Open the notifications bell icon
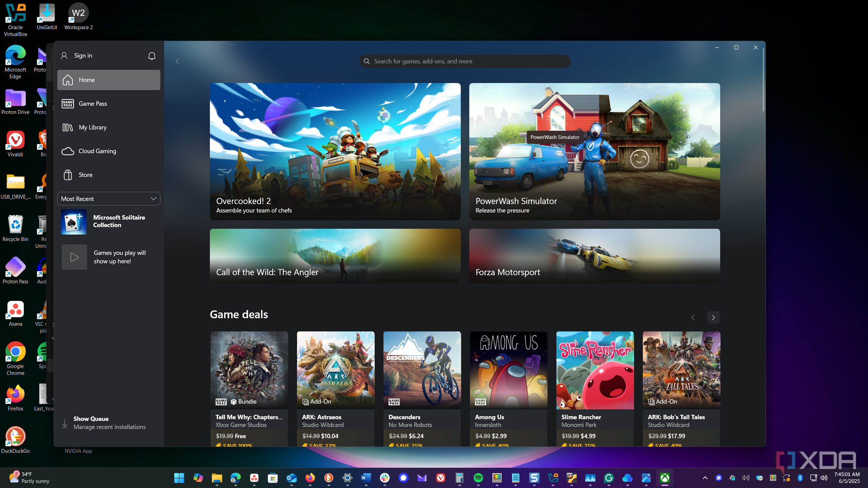The image size is (868, 488). tap(152, 56)
